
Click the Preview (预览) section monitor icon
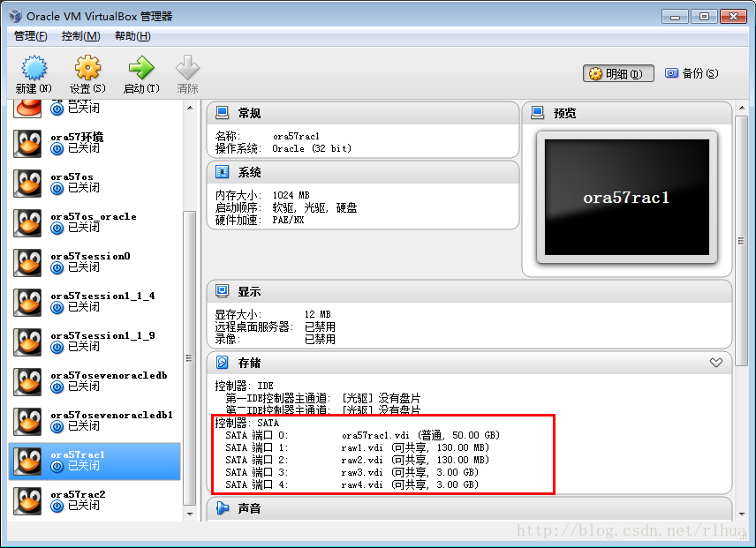coord(538,113)
